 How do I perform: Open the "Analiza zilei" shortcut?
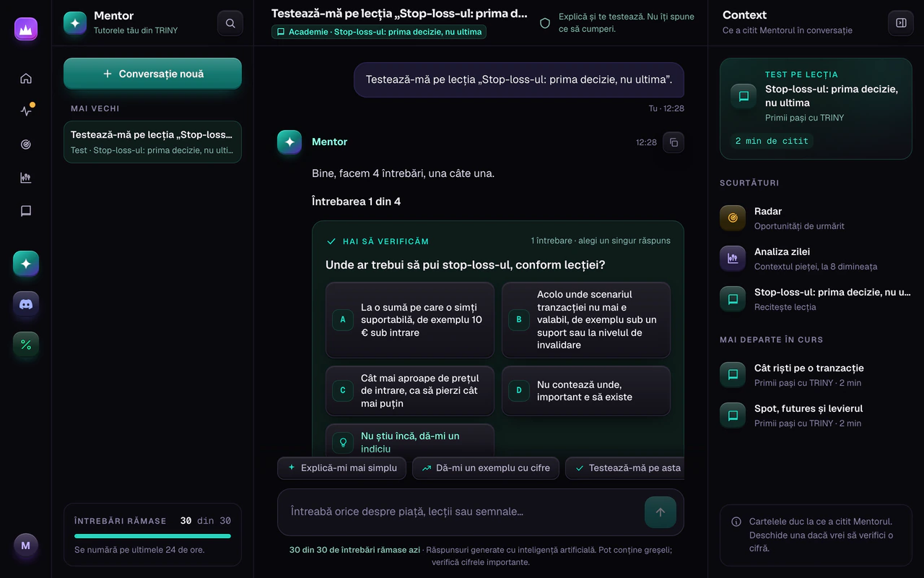coord(816,259)
